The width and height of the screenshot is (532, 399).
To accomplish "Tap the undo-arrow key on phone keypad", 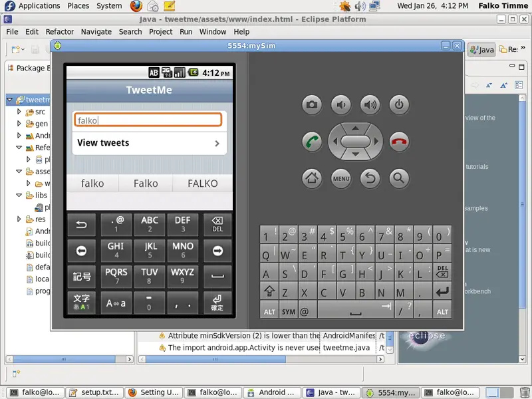I will point(81,225).
